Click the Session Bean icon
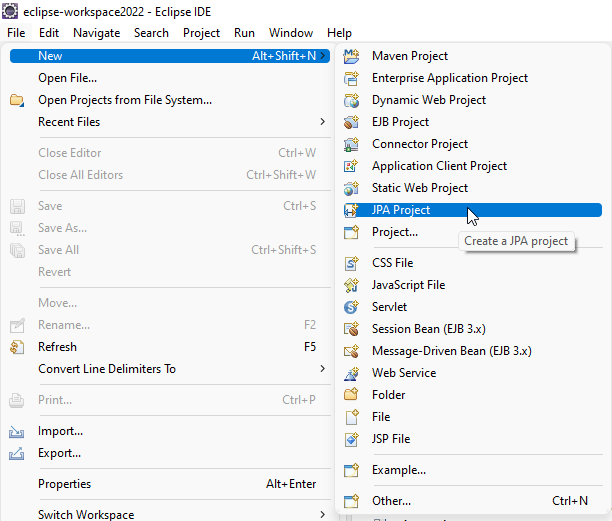612x521 pixels. click(x=351, y=329)
